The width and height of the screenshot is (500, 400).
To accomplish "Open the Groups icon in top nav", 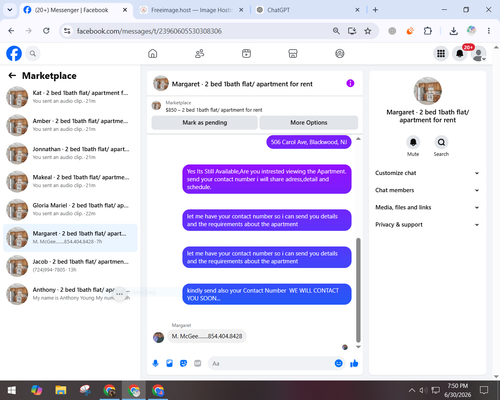I will (340, 53).
